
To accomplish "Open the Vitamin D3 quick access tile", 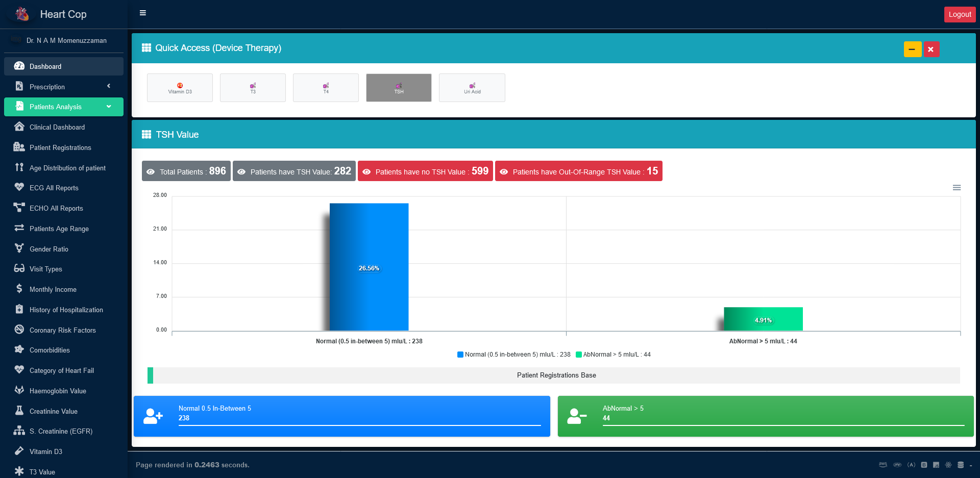I will pyautogui.click(x=180, y=88).
